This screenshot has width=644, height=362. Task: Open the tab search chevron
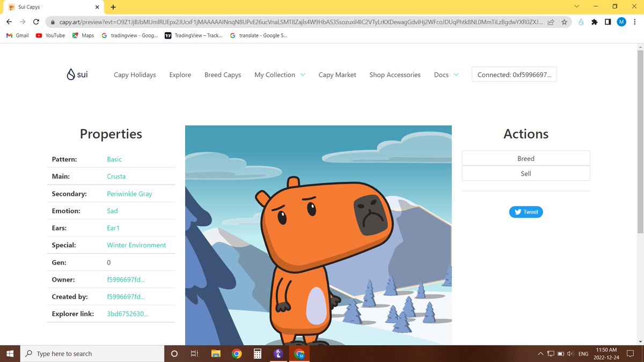point(577,6)
